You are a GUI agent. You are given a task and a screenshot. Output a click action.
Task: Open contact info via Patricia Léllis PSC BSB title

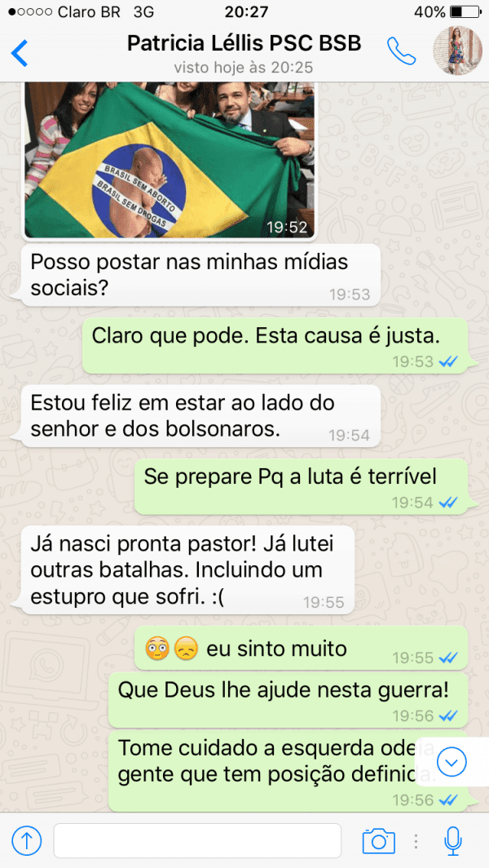pyautogui.click(x=244, y=42)
